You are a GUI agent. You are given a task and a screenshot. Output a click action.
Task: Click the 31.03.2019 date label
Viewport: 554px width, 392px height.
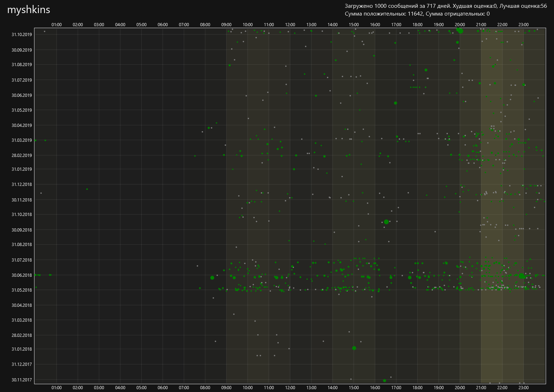(22, 140)
